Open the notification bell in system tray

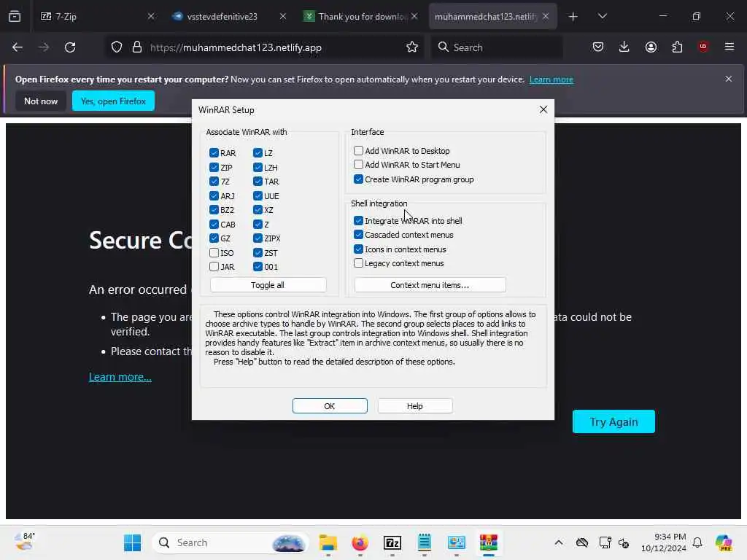click(x=697, y=542)
